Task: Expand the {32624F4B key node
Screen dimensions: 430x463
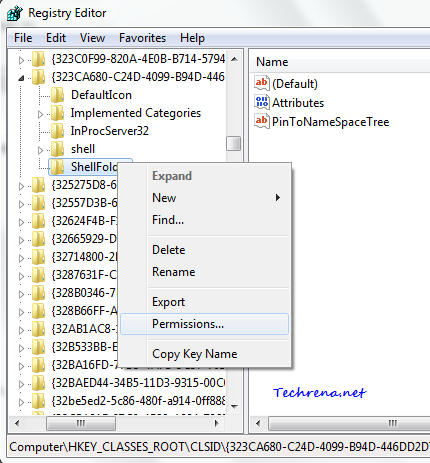Action: pyautogui.click(x=21, y=222)
